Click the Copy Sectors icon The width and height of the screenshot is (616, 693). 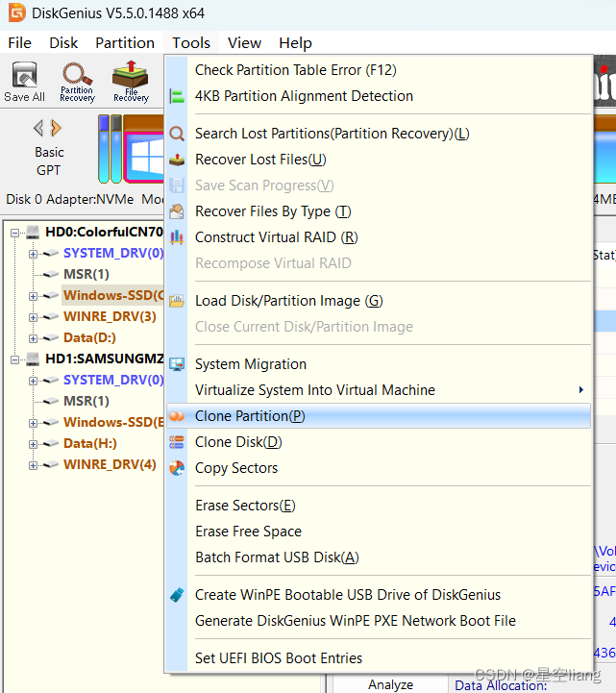(x=177, y=468)
